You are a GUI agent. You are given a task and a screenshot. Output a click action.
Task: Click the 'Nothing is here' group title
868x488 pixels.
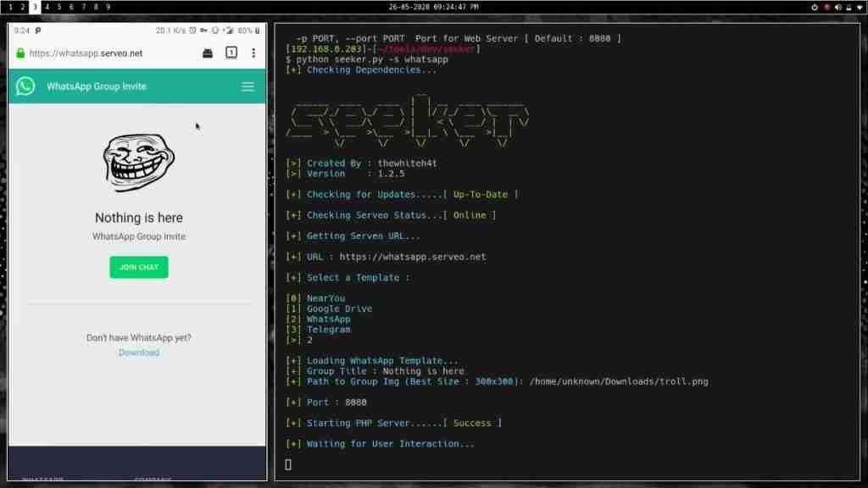click(x=139, y=218)
